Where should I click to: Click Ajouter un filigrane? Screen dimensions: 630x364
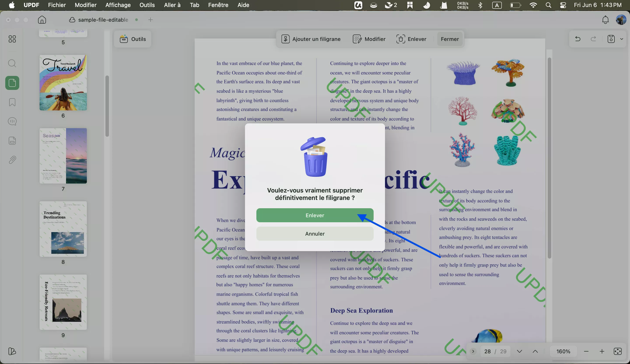click(311, 39)
